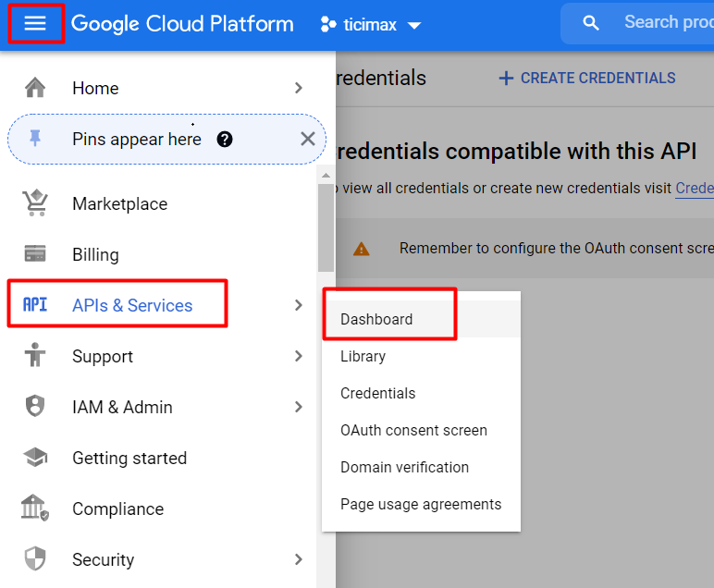Viewport: 714px width, 588px height.
Task: Click the OAuth warning triangle icon
Action: pyautogui.click(x=361, y=249)
